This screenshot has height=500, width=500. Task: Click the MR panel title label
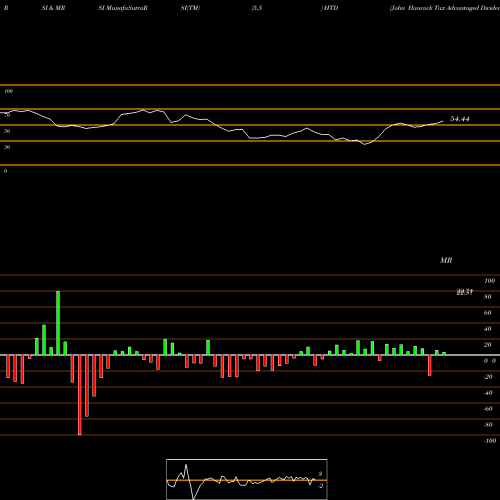(x=446, y=260)
